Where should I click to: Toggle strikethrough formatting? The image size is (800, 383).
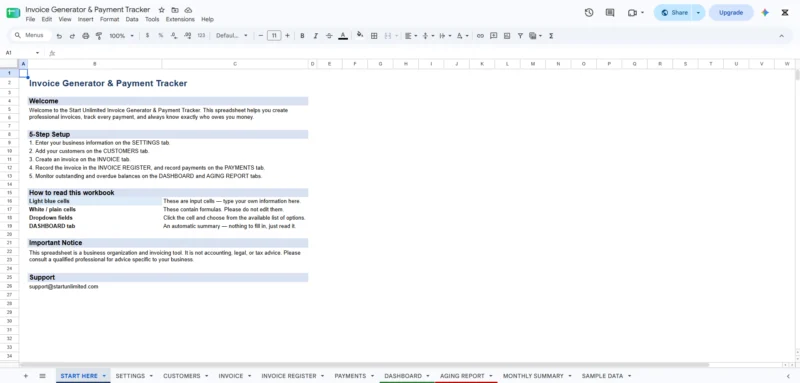pyautogui.click(x=329, y=36)
